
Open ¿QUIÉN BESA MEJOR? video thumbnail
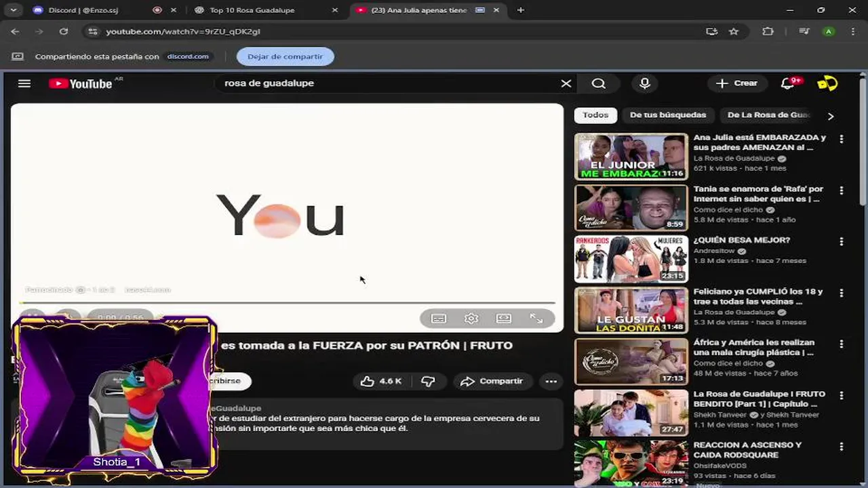(x=631, y=259)
